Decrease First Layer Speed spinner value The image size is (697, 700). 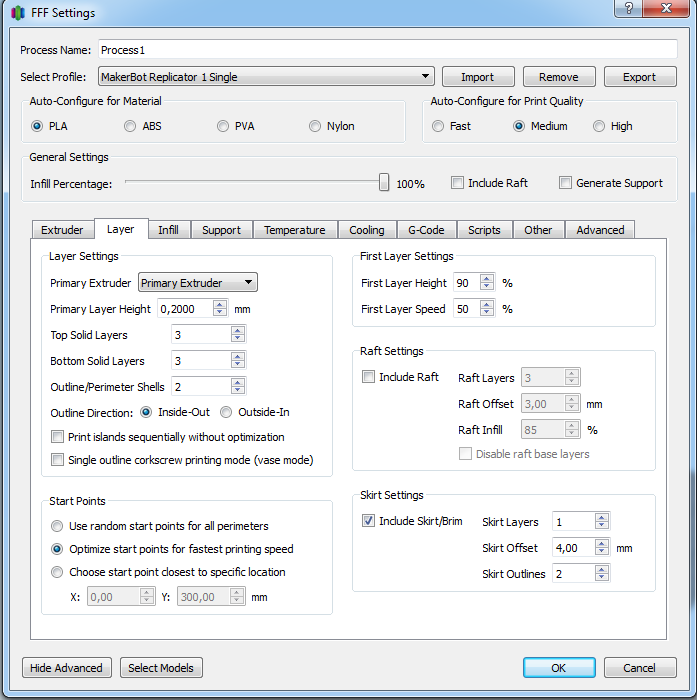487,314
